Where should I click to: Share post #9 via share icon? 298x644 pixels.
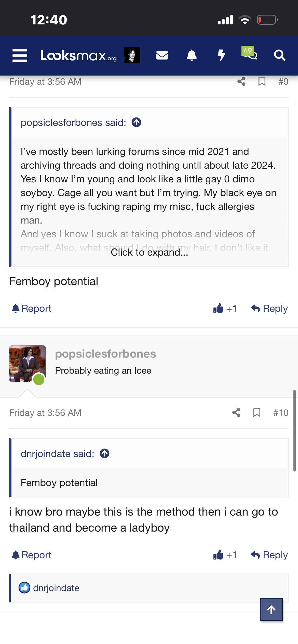tap(241, 81)
